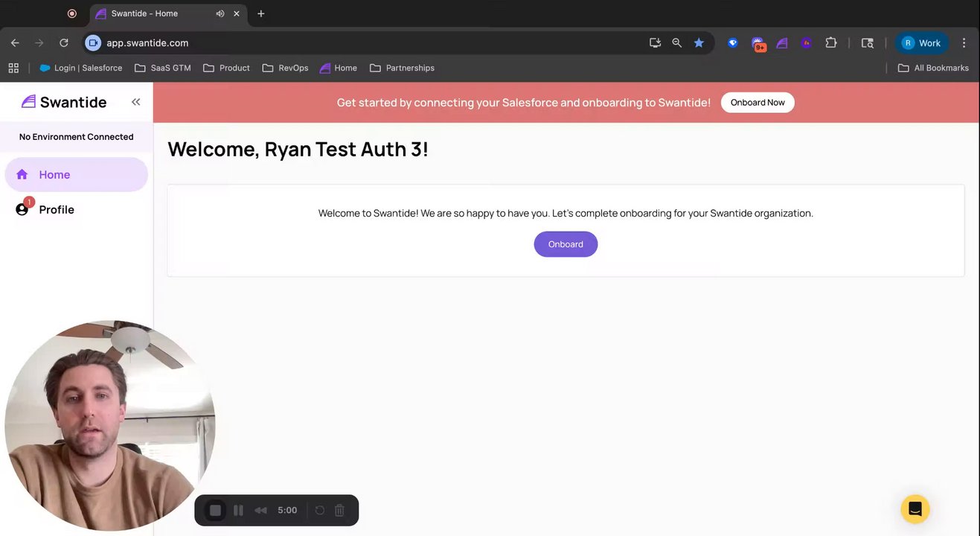Click the purple Onboard button
This screenshot has width=980, height=536.
click(x=566, y=244)
